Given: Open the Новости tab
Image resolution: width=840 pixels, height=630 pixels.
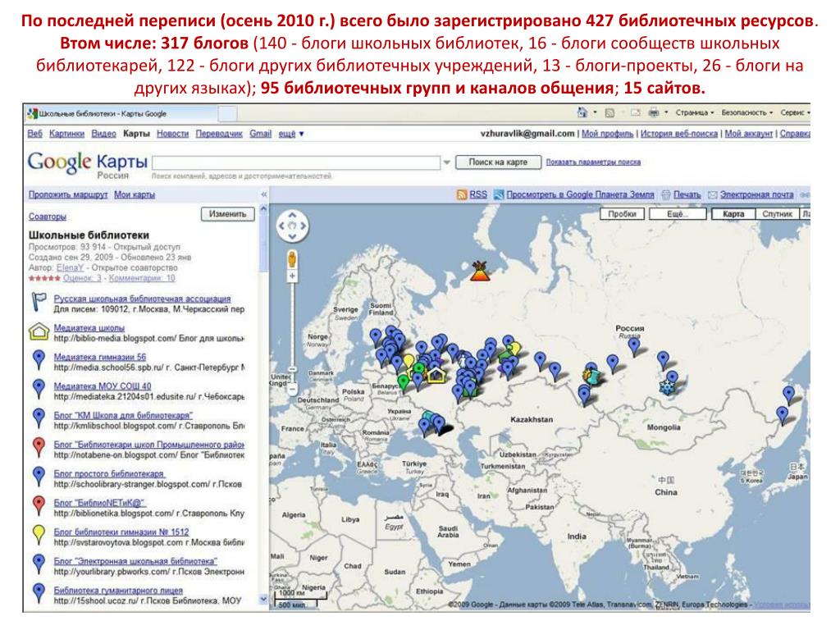Looking at the screenshot, I should (x=172, y=134).
